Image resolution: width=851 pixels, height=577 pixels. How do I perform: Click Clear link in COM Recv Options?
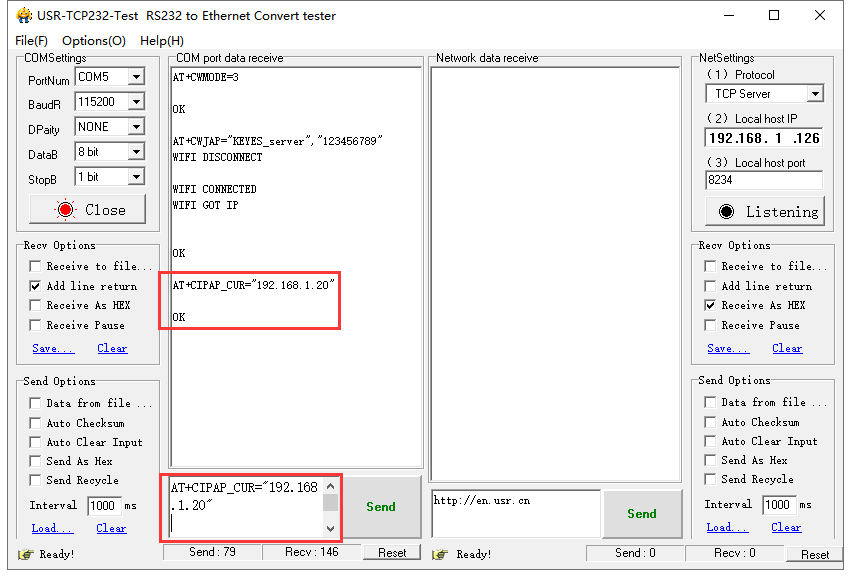click(112, 348)
